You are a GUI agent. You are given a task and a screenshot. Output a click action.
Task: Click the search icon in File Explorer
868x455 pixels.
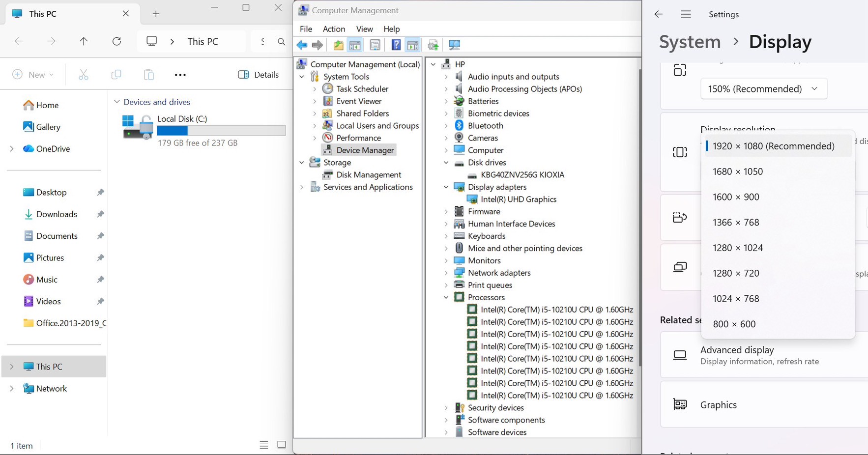point(281,42)
